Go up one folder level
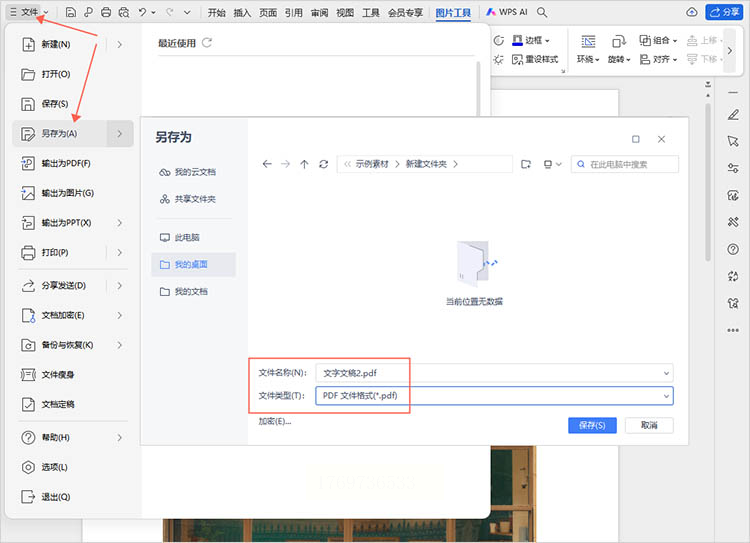 [x=304, y=164]
